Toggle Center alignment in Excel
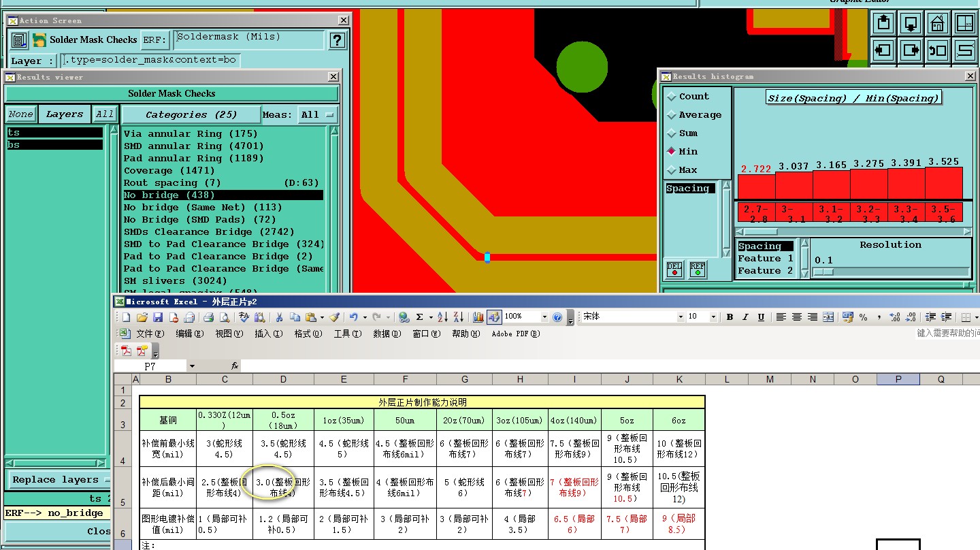 pos(797,317)
